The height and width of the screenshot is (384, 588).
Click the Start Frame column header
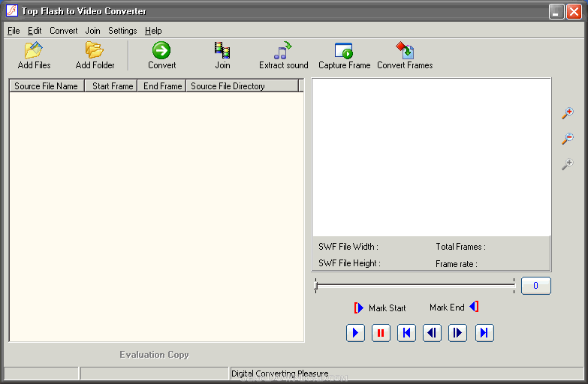click(111, 85)
